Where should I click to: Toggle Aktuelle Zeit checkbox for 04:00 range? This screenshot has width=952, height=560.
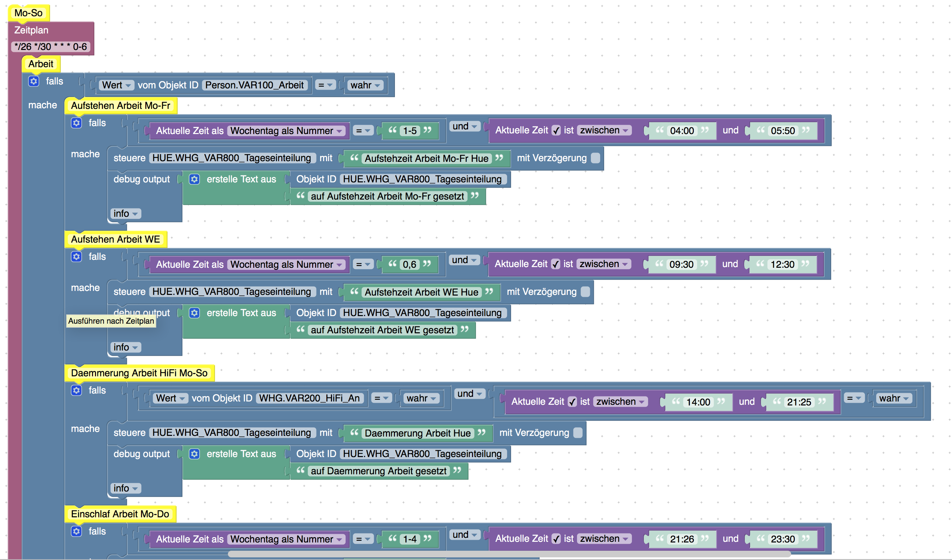point(556,131)
